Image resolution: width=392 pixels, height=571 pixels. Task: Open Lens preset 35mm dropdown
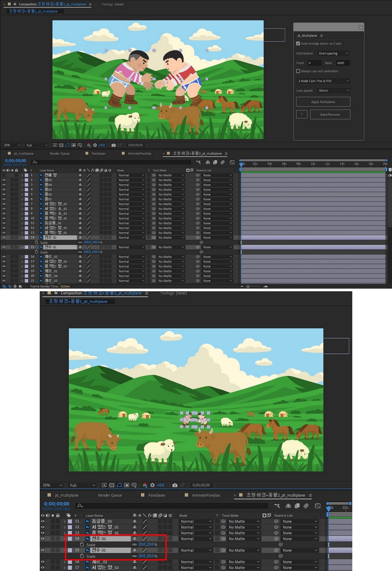[x=333, y=90]
